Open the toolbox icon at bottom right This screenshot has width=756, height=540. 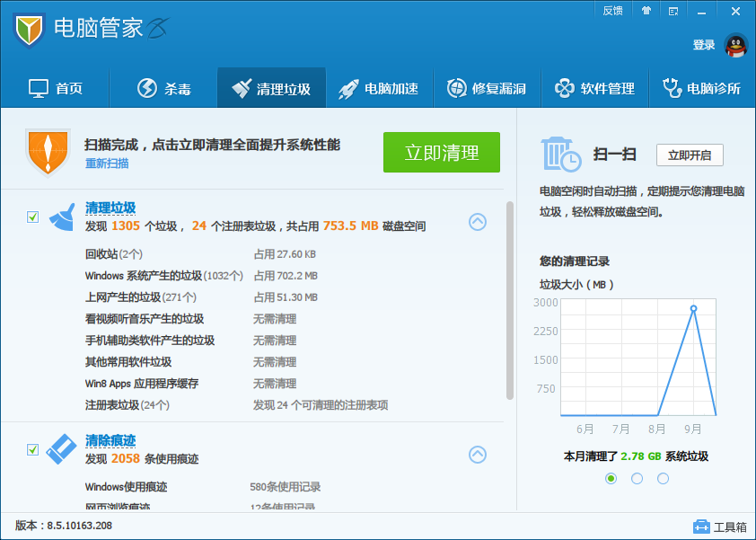[x=701, y=527]
